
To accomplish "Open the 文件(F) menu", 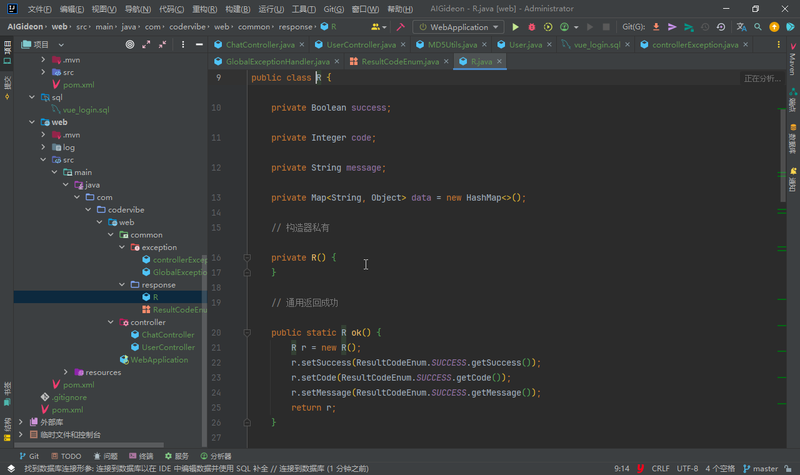I will [x=39, y=9].
